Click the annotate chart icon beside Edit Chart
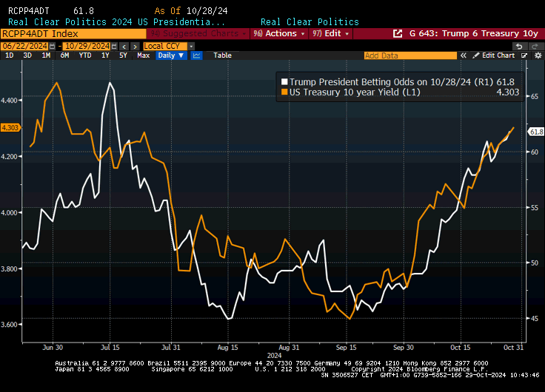The width and height of the screenshot is (545, 392). 524,55
